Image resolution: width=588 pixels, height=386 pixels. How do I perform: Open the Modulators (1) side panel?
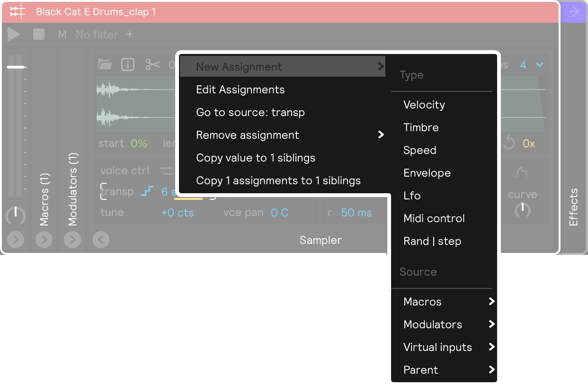coord(72,189)
